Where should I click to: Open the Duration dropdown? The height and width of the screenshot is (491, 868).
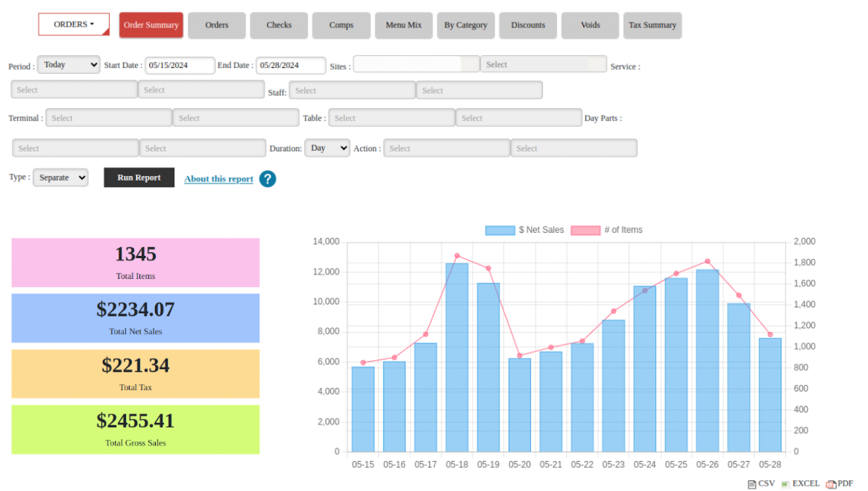point(327,148)
